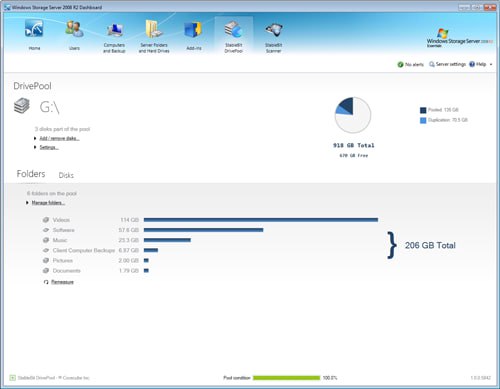
Task: Select the Videos folder entry
Action: (x=61, y=220)
